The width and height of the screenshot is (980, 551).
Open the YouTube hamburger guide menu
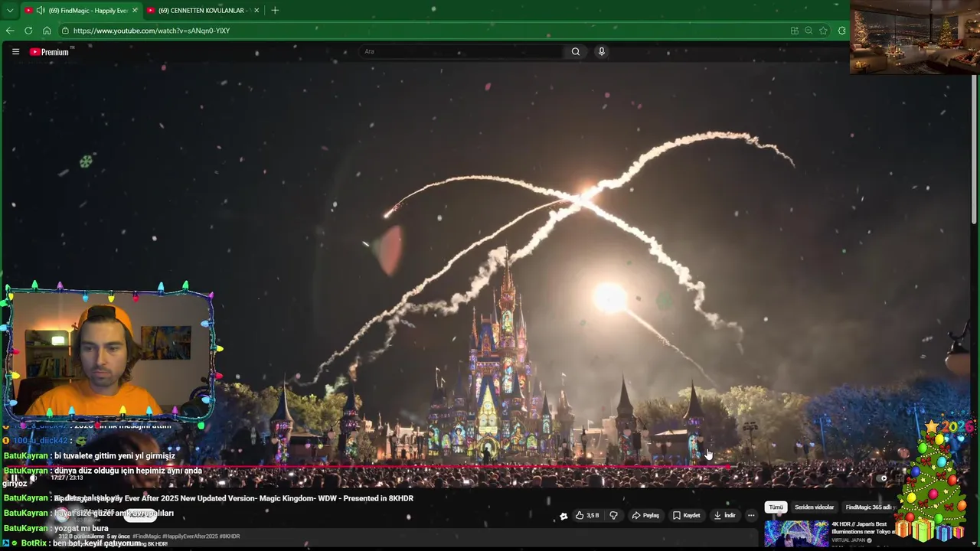click(x=15, y=51)
